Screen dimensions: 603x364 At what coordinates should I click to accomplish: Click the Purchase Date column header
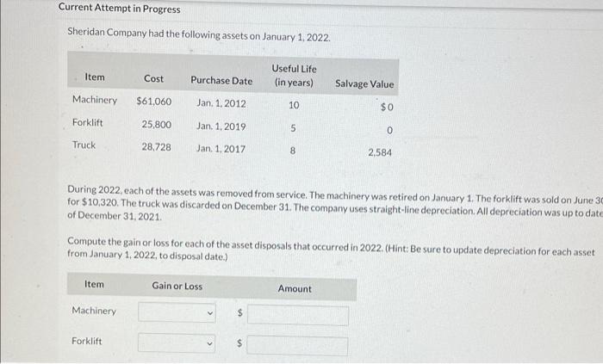click(221, 81)
